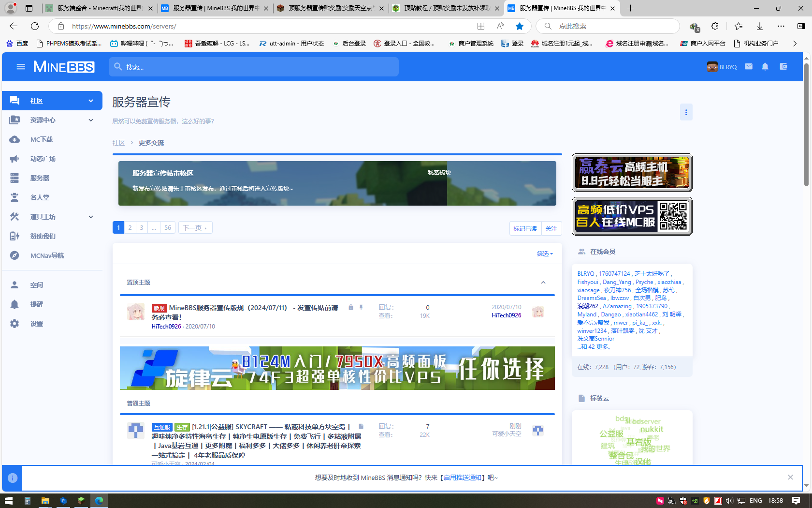Open the notifications bell in header
This screenshot has height=508, width=812.
pyautogui.click(x=765, y=67)
